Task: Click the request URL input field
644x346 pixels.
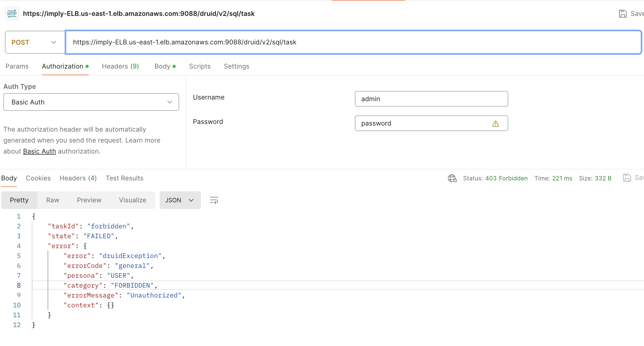Action: click(x=353, y=42)
